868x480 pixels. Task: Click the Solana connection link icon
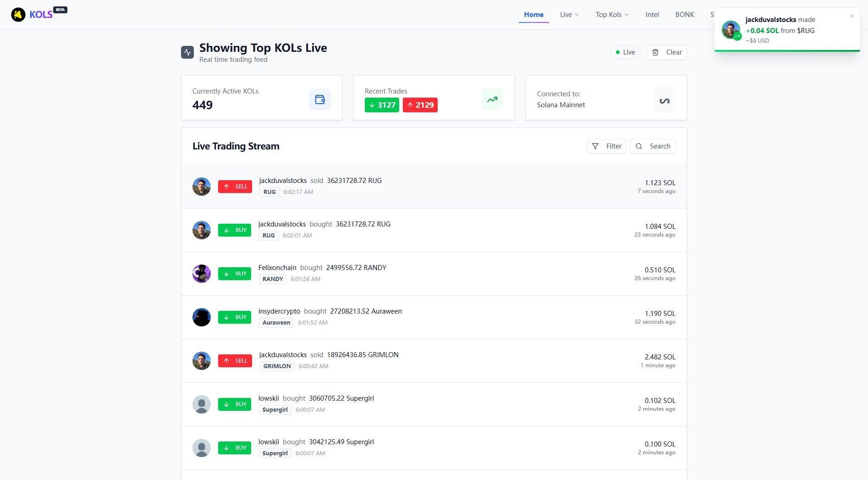664,100
